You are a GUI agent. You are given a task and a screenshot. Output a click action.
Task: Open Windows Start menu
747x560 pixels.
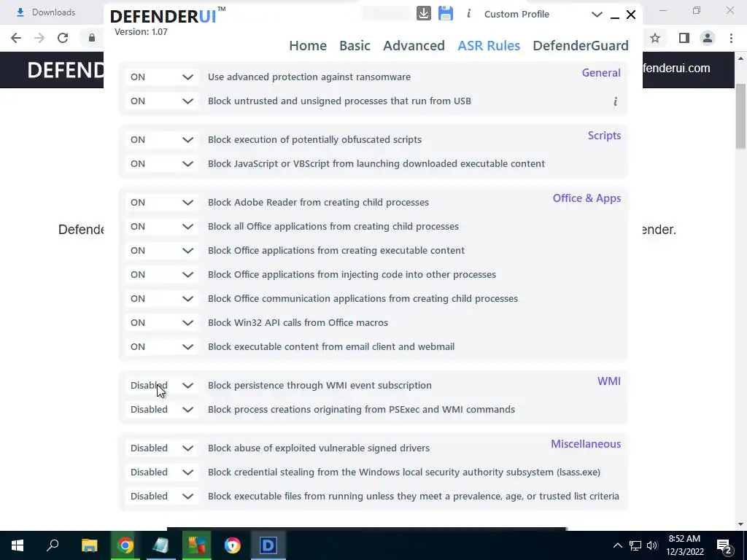coord(18,545)
